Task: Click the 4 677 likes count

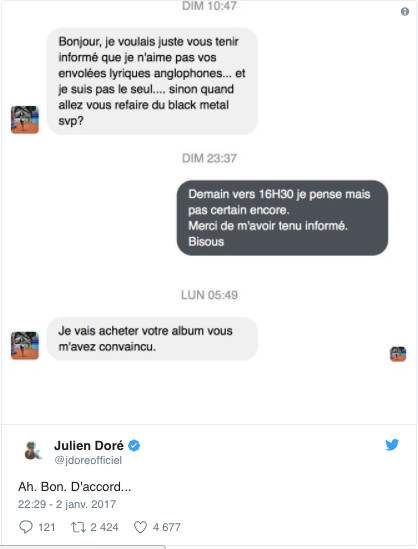Action: [167, 527]
